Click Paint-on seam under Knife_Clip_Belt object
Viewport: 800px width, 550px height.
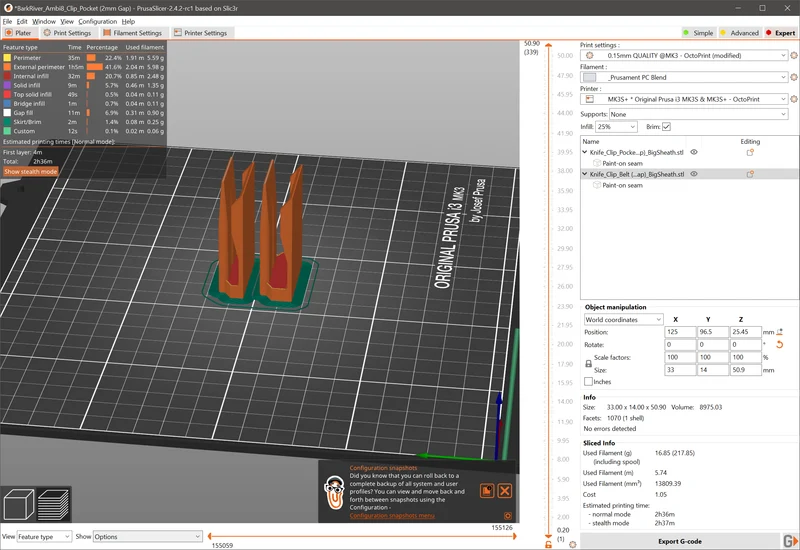pos(622,185)
